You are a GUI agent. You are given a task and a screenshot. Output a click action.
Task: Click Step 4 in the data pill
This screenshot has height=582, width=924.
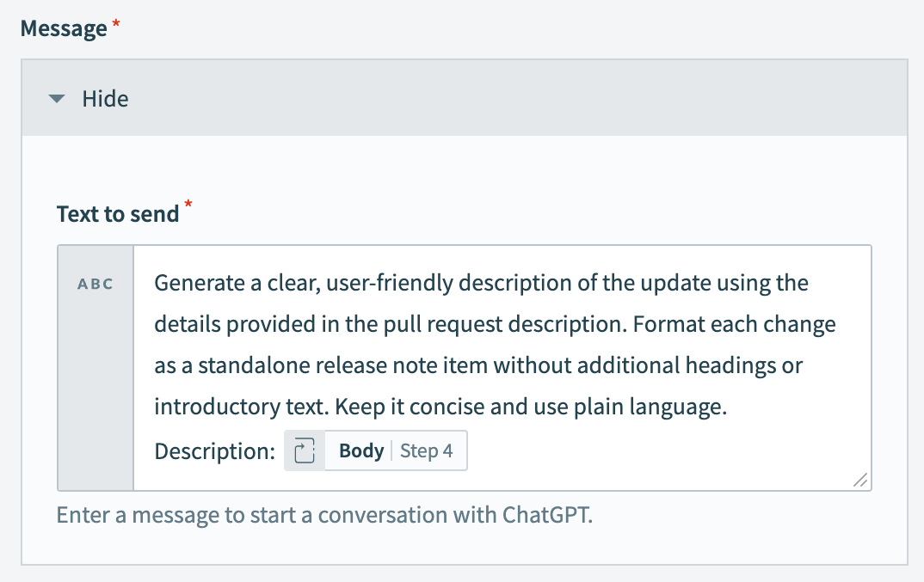point(427,450)
